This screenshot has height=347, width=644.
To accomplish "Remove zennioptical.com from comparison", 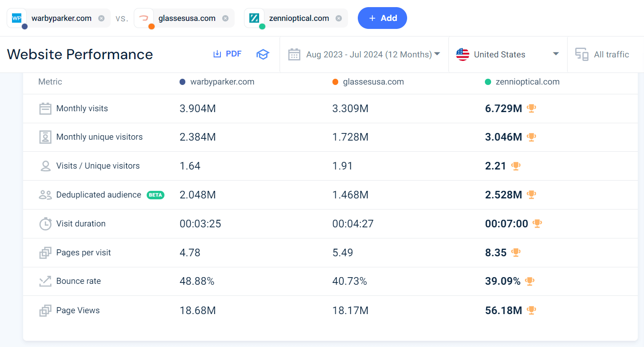I will pos(339,18).
